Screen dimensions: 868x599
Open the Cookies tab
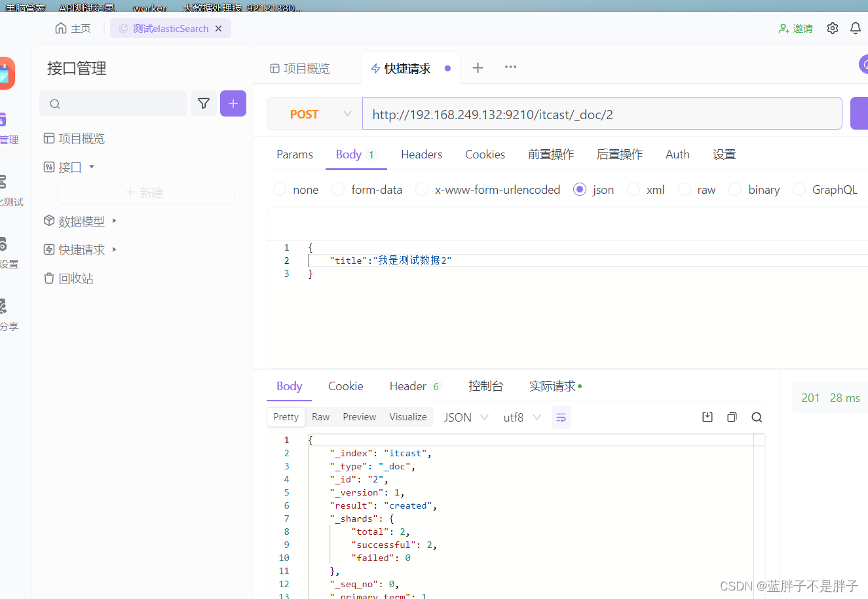[x=485, y=154]
